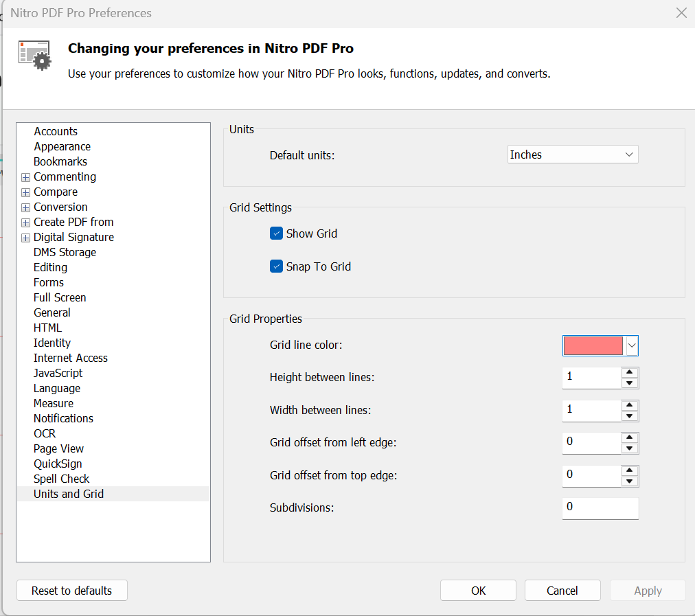695x616 pixels.
Task: Click the OK button
Action: tap(478, 591)
